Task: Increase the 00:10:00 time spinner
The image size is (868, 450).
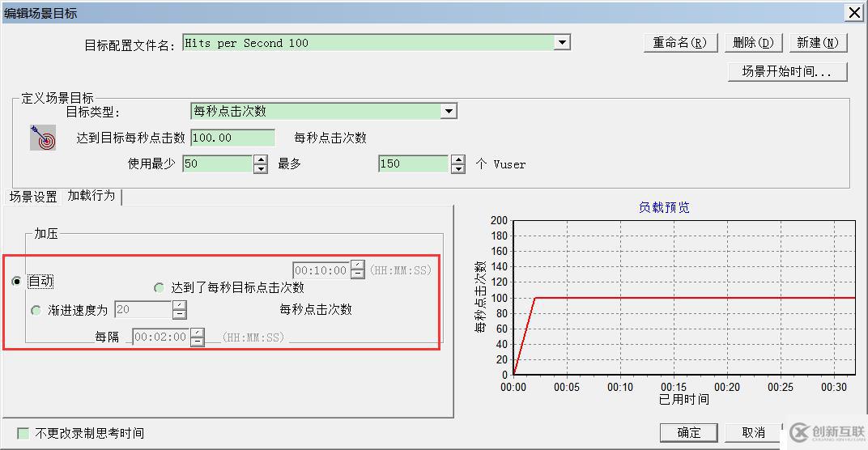Action: (x=358, y=265)
